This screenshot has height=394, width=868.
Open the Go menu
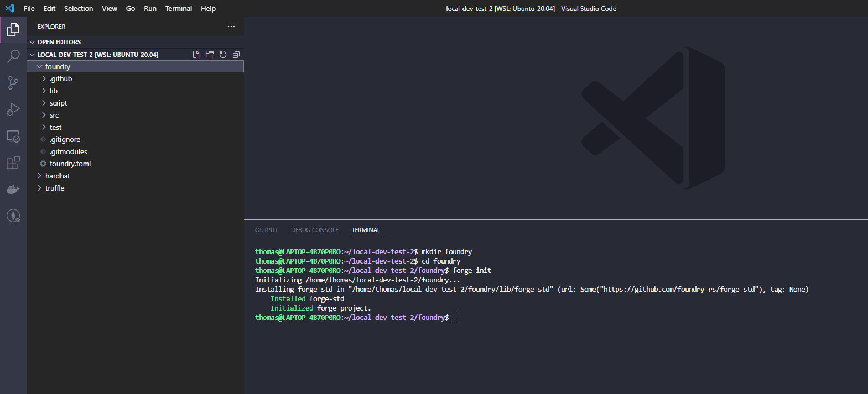click(131, 8)
